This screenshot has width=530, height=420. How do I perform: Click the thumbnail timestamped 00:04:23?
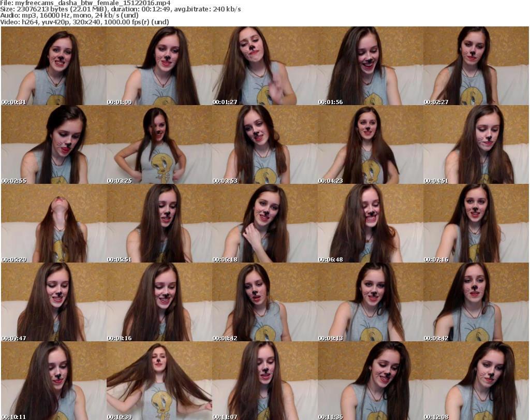[370, 144]
